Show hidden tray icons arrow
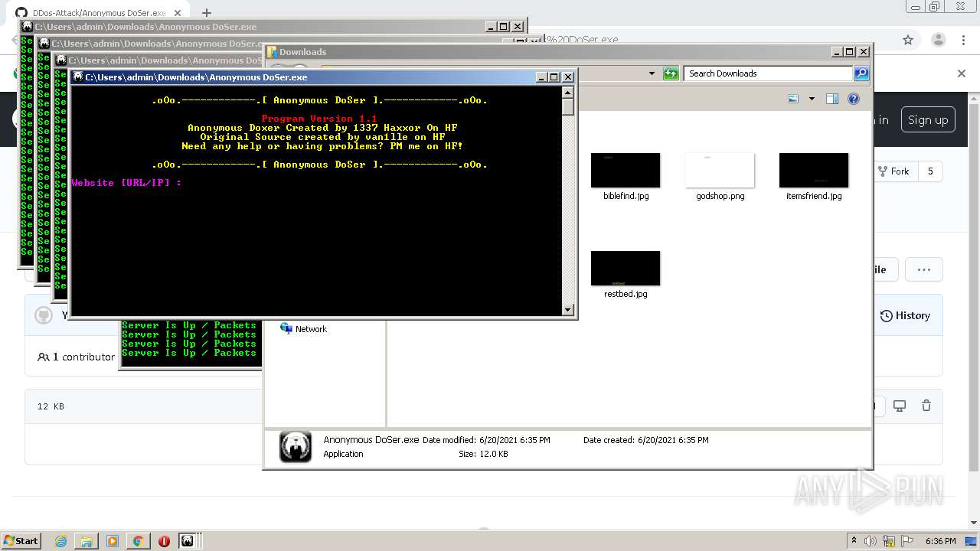 [854, 541]
